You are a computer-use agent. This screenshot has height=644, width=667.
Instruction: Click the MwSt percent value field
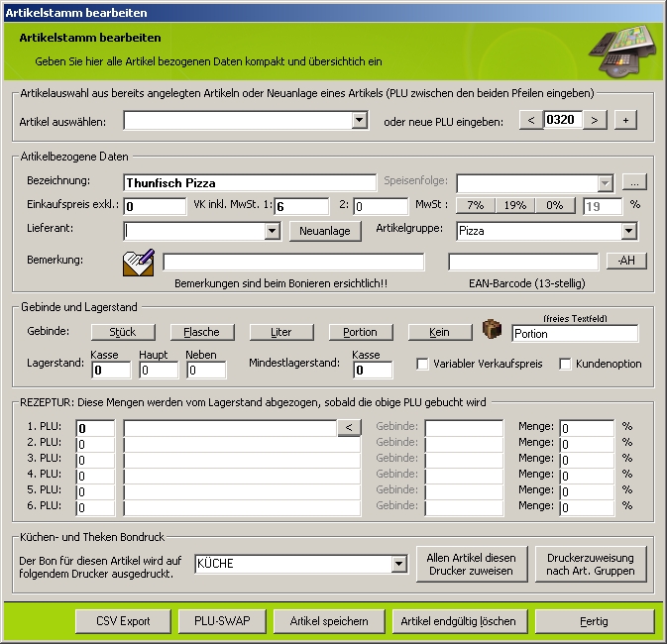pyautogui.click(x=603, y=207)
